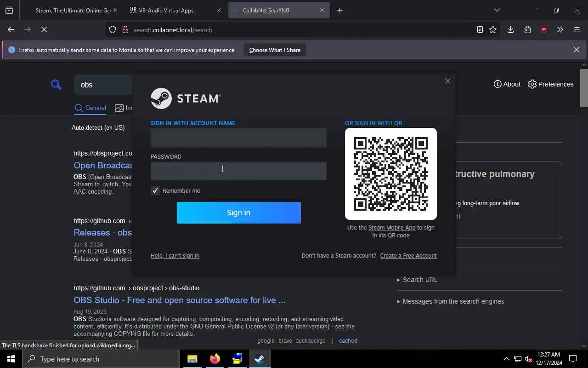Click the page vertical scrollbar thumb
The height and width of the screenshot is (368, 588).
coord(584,88)
